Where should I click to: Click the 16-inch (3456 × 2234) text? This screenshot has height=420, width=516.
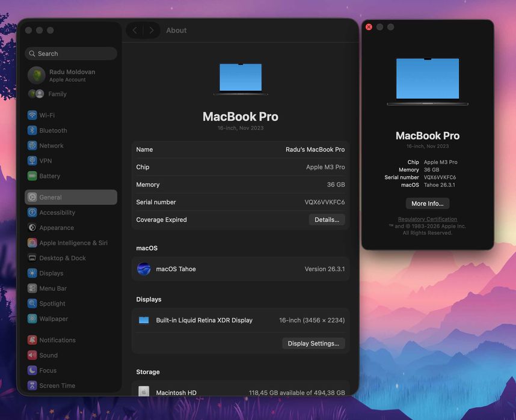pyautogui.click(x=312, y=320)
